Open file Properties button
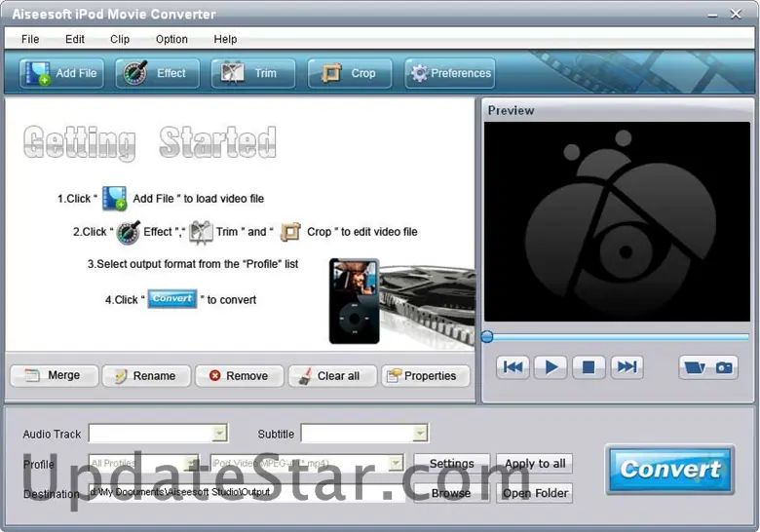This screenshot has width=760, height=532. click(426, 375)
